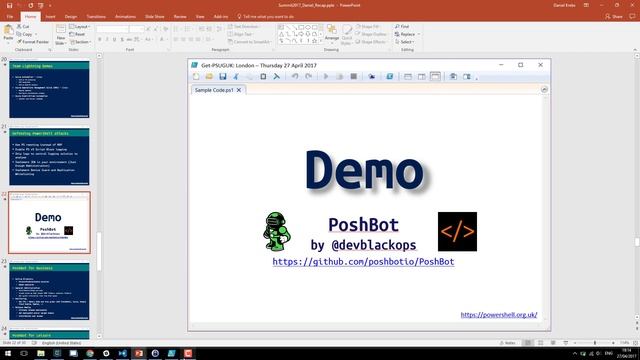The image size is (640, 360).
Task: Open the Layout dropdown
Action: [80, 27]
